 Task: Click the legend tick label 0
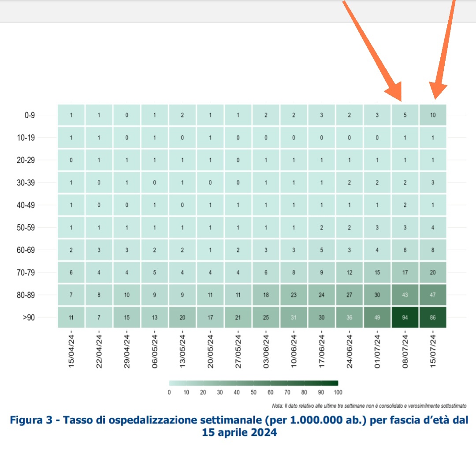point(169,392)
